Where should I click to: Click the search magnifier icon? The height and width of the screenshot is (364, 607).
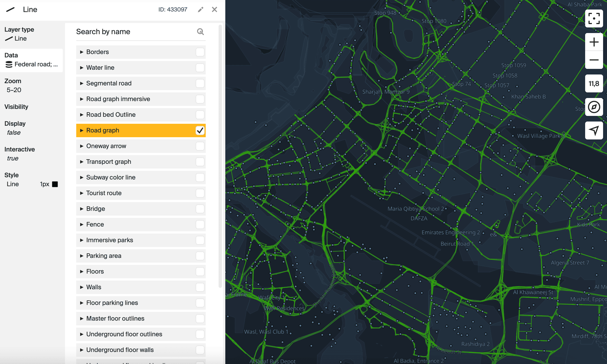pos(200,32)
